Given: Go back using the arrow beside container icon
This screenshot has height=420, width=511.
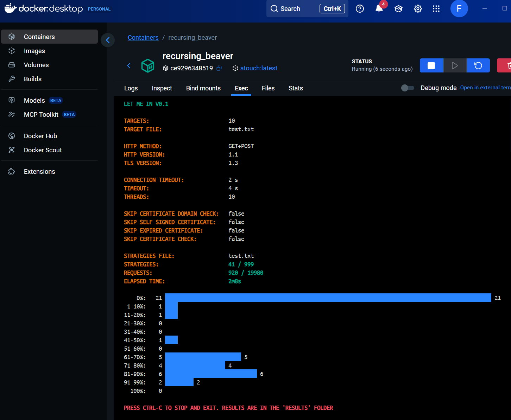Looking at the screenshot, I should 129,65.
